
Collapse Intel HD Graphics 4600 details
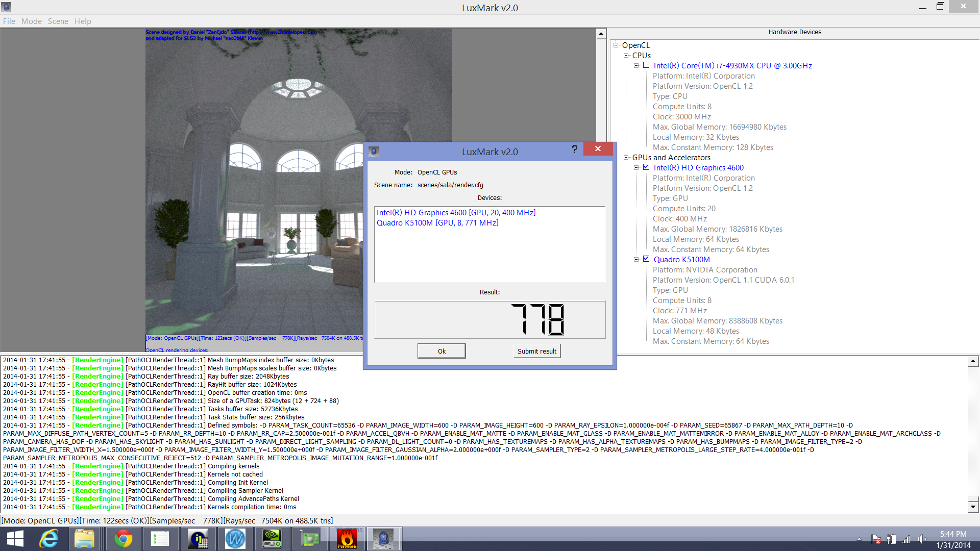(x=636, y=167)
